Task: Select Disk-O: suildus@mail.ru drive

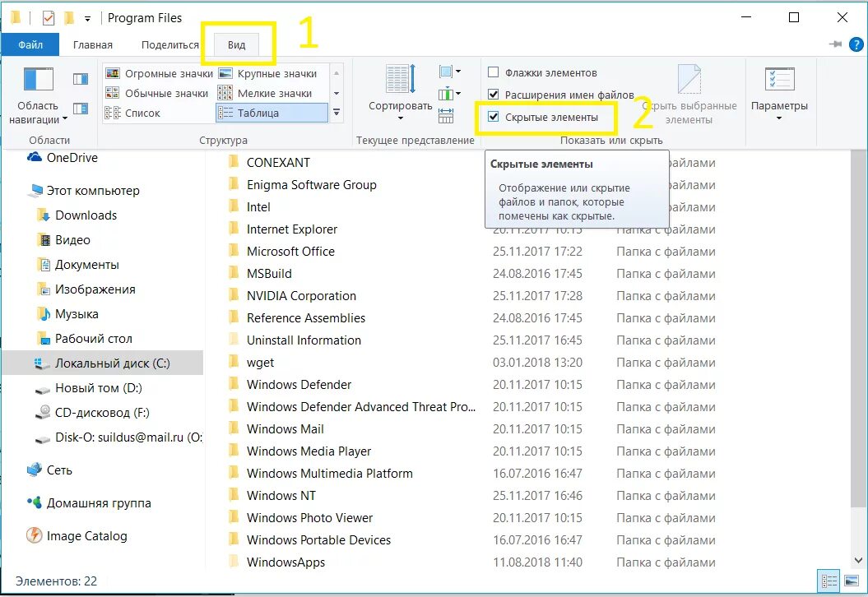Action: [119, 437]
